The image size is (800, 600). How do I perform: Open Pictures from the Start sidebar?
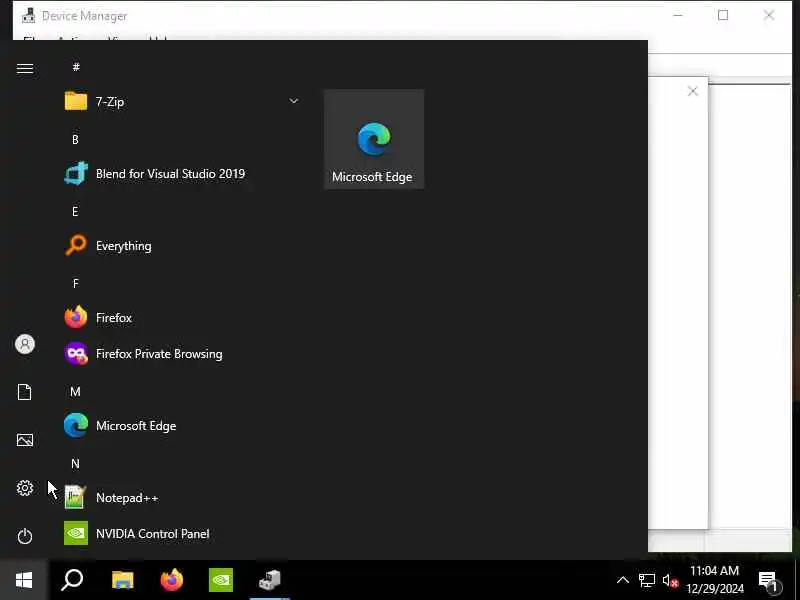tap(24, 440)
